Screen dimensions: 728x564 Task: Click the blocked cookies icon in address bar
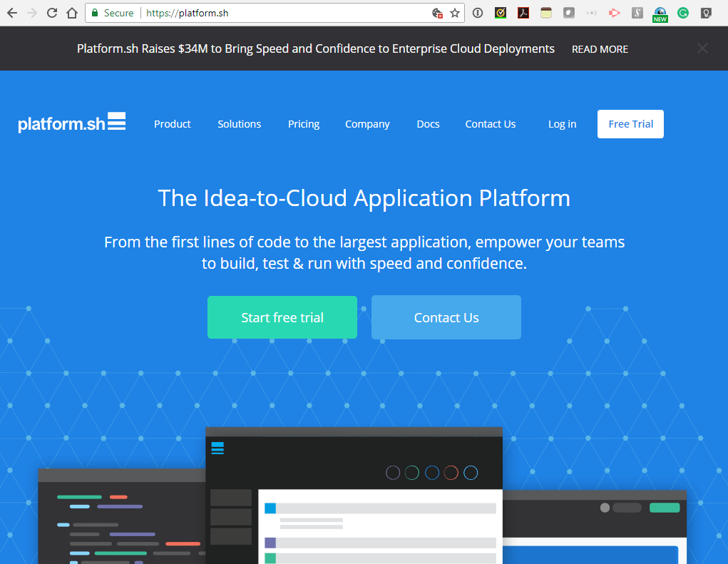pyautogui.click(x=438, y=13)
